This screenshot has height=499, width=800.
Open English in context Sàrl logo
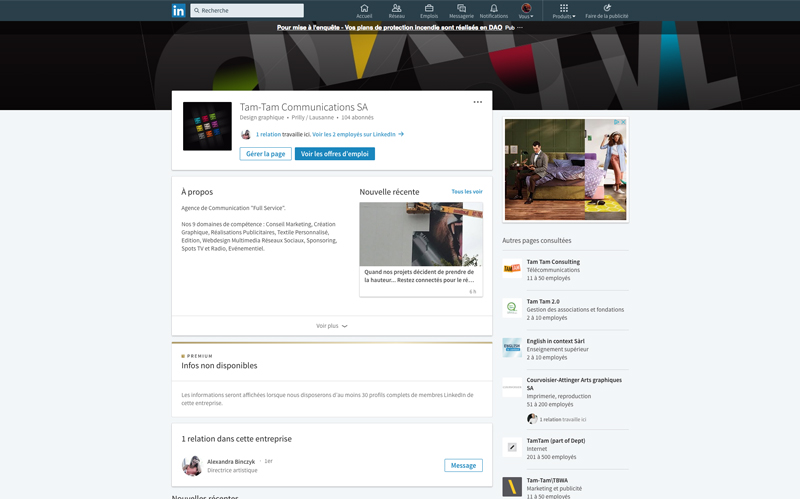pyautogui.click(x=512, y=347)
